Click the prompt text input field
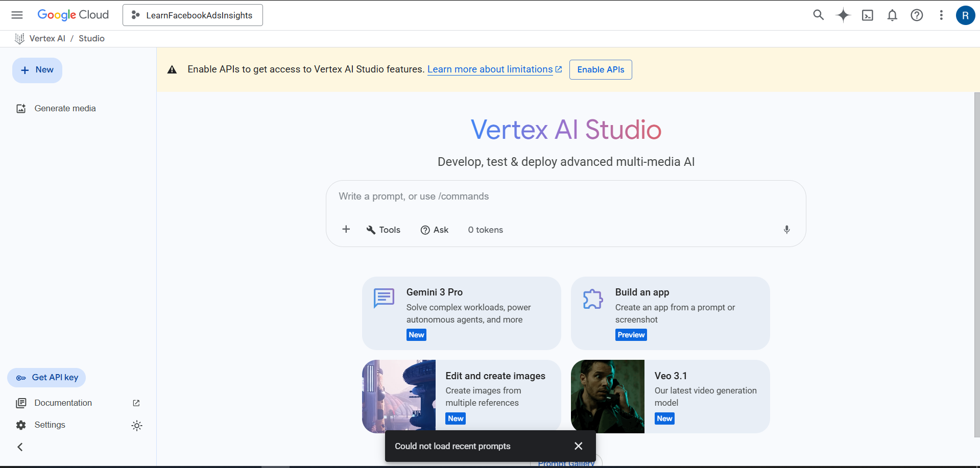This screenshot has width=980, height=468. (565, 196)
